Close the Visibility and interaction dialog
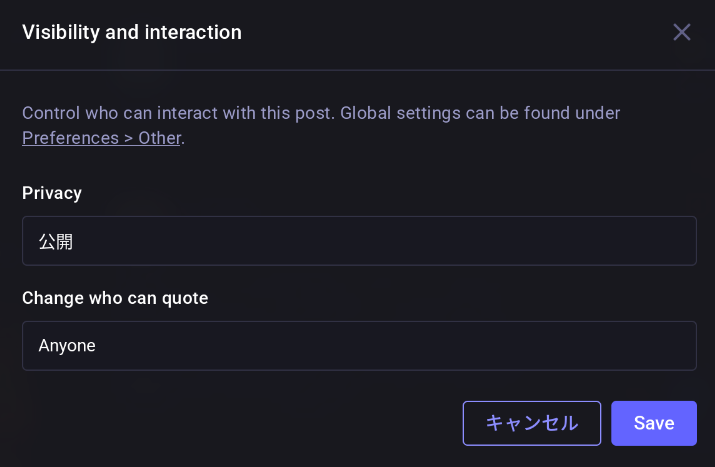This screenshot has width=715, height=467. (682, 32)
